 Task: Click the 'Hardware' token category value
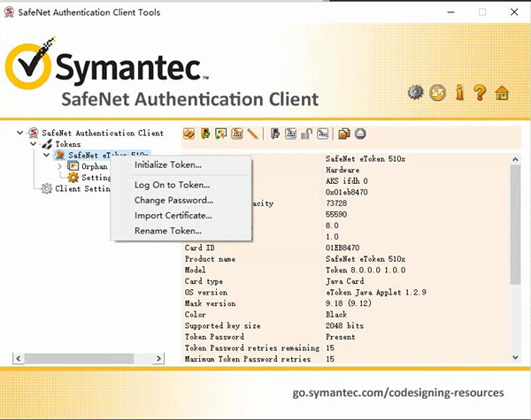coord(342,170)
